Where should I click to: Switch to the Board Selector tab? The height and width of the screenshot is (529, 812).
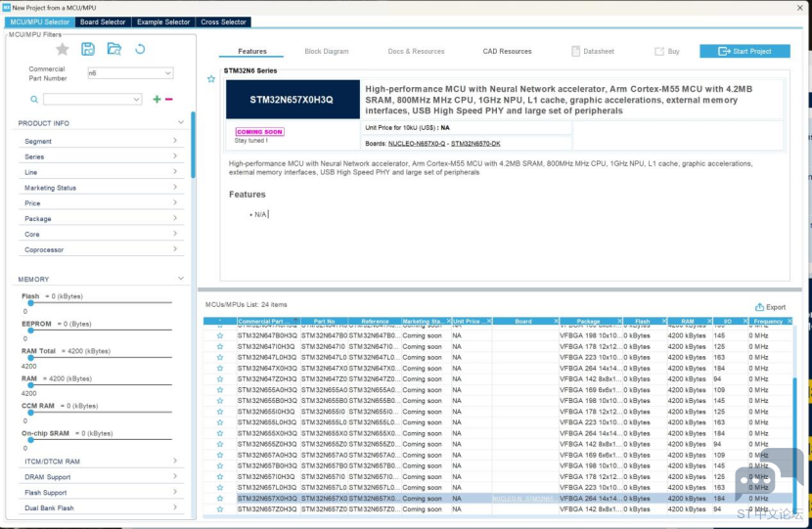coord(103,22)
